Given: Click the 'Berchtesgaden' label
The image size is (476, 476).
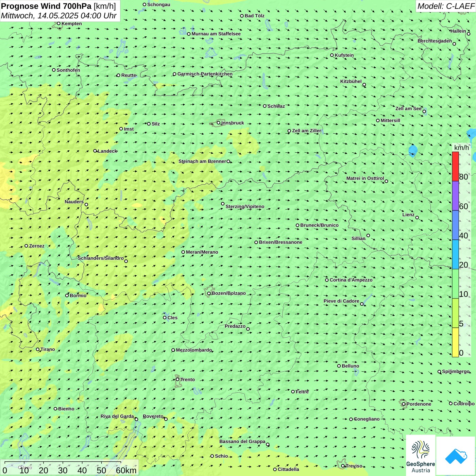Looking at the screenshot, I should point(435,41).
